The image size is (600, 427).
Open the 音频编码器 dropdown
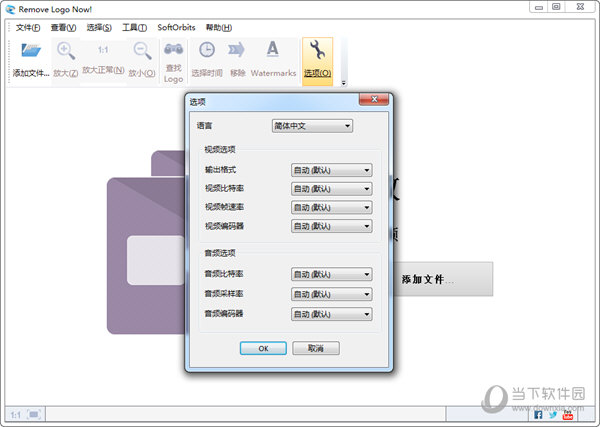(x=331, y=314)
